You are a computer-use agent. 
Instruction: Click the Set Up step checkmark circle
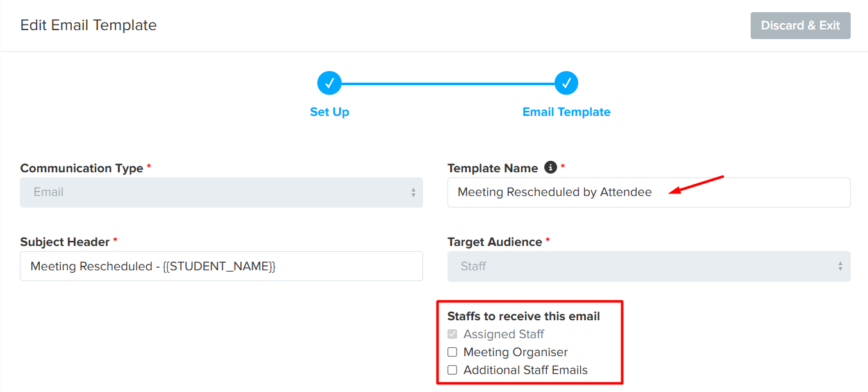(x=329, y=83)
